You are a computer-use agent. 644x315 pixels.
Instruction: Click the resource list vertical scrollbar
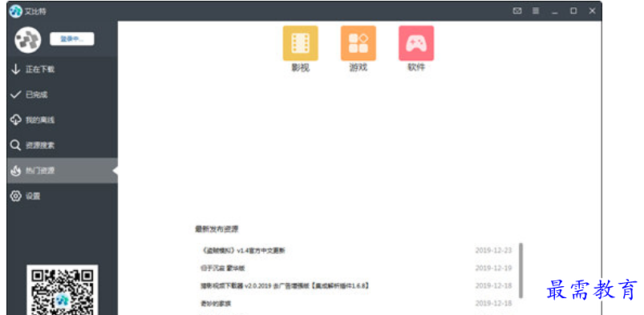pyautogui.click(x=520, y=270)
